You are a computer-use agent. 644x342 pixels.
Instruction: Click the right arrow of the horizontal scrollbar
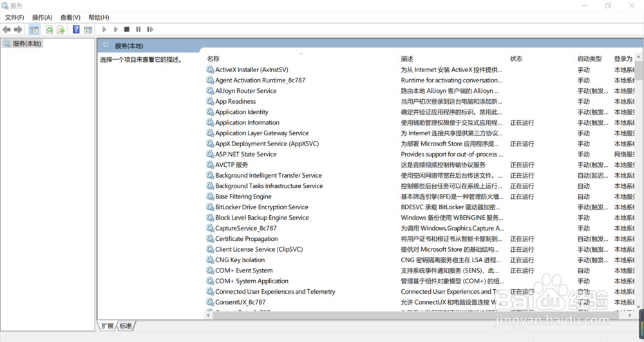pyautogui.click(x=630, y=316)
